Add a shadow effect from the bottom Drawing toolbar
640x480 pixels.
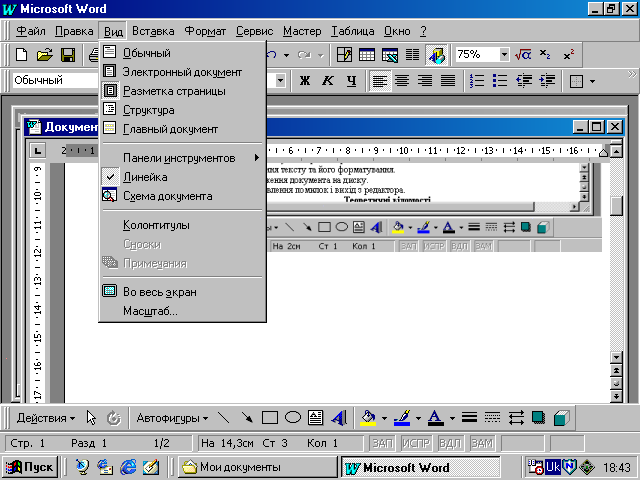point(538,418)
